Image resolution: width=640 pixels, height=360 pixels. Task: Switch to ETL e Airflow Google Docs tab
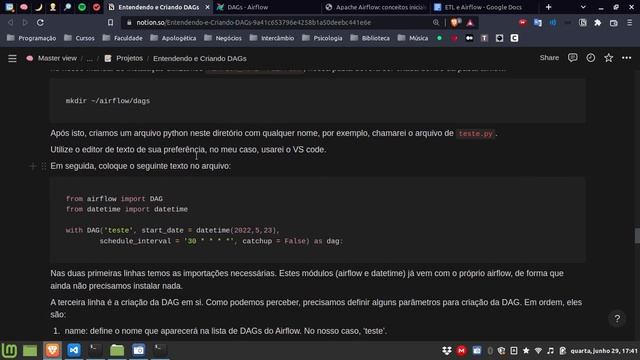(x=484, y=7)
